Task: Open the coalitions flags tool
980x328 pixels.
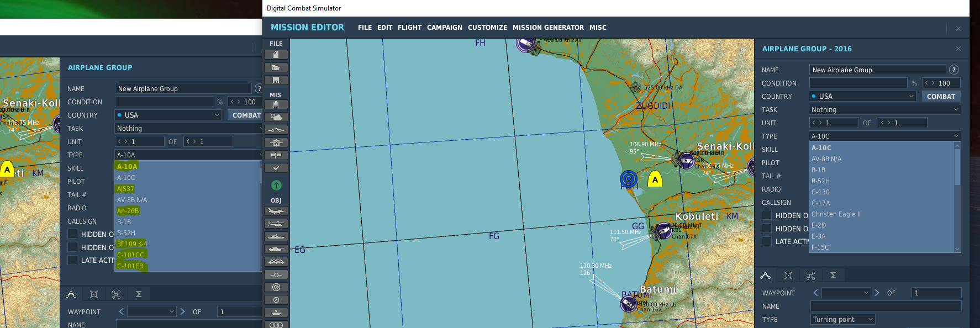Action: coord(276,155)
